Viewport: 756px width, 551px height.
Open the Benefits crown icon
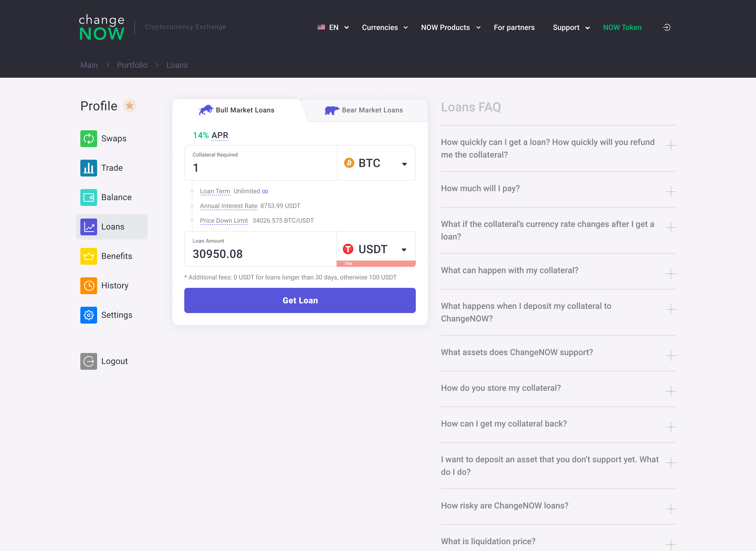[x=88, y=256]
